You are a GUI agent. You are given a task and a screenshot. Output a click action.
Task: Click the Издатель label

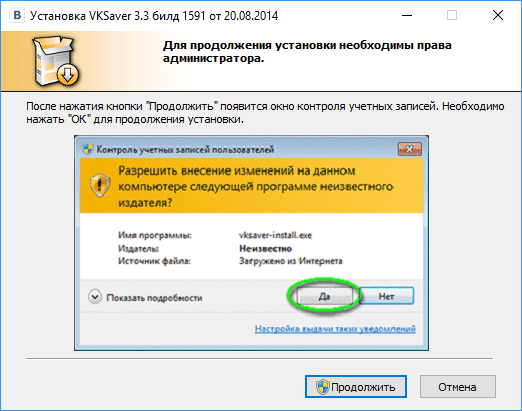[x=138, y=249]
